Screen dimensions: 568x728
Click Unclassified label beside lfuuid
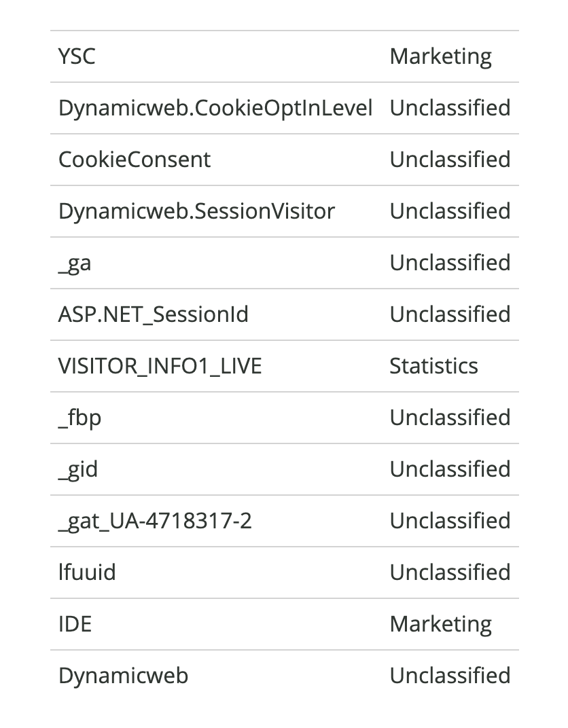coord(450,572)
